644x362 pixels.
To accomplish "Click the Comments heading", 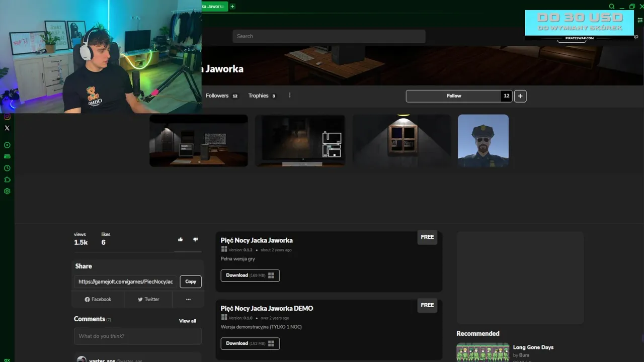I will point(90,319).
